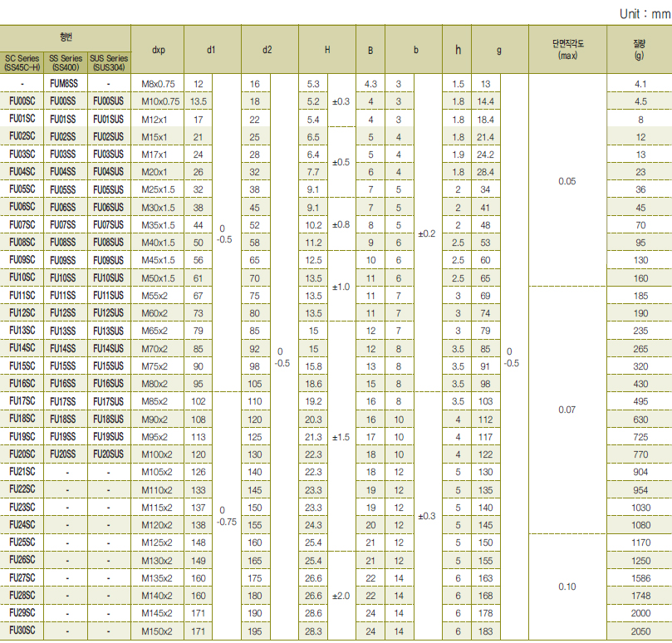Viewport: 672px width, 643px height.
Task: Click part number FU24SC
Action: pyautogui.click(x=22, y=525)
